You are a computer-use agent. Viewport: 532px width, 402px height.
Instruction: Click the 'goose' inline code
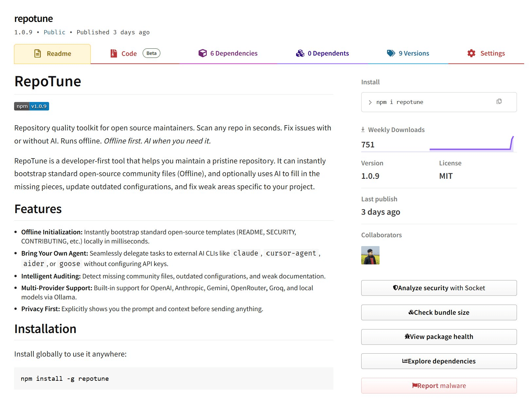pyautogui.click(x=70, y=264)
